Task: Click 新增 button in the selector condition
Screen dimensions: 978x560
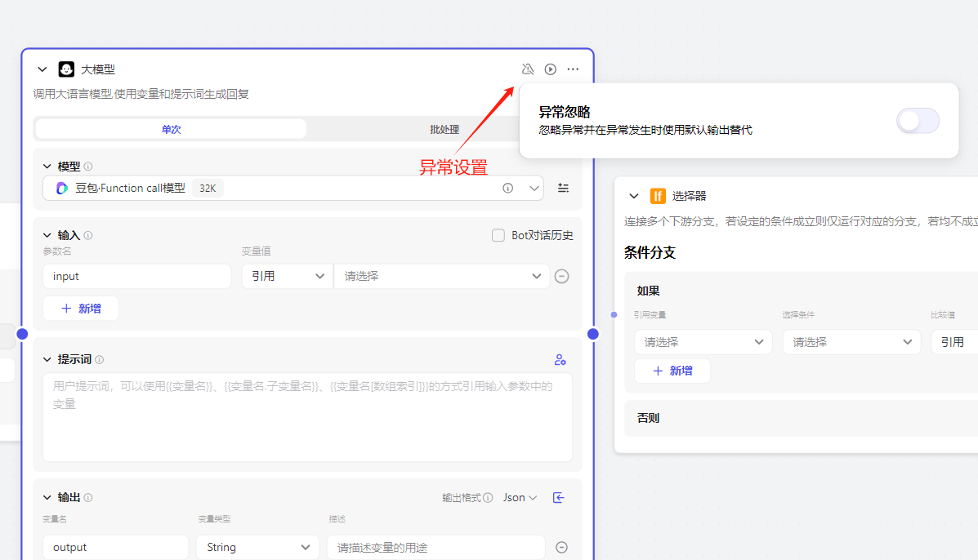Action: (672, 371)
